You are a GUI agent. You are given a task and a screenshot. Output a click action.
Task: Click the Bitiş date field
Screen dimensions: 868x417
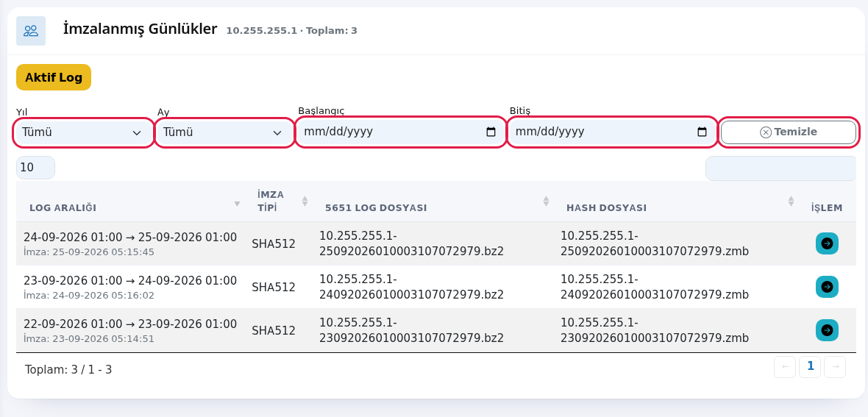point(612,132)
